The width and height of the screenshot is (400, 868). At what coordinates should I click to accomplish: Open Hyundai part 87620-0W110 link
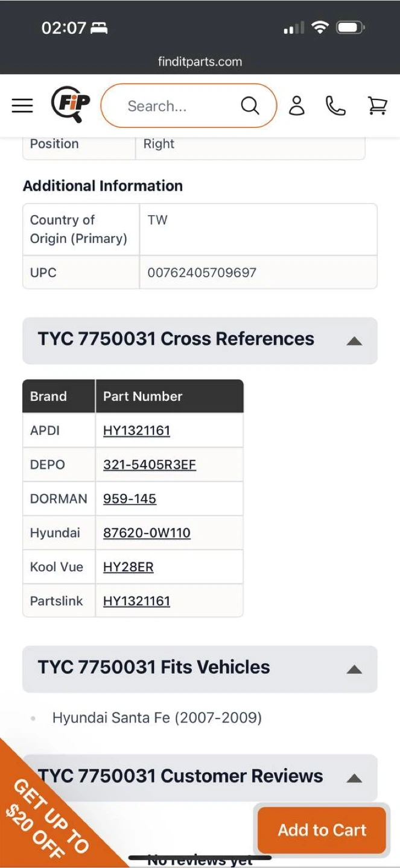(147, 533)
